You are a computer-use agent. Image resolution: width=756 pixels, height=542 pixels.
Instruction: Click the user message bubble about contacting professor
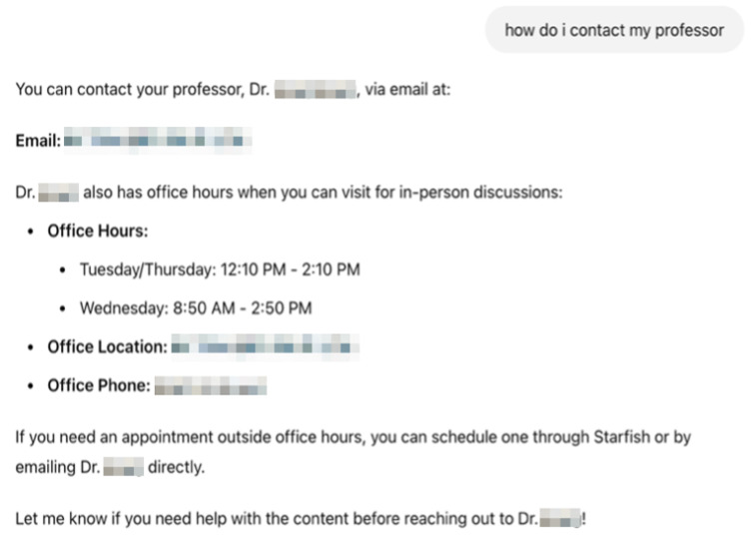(614, 30)
